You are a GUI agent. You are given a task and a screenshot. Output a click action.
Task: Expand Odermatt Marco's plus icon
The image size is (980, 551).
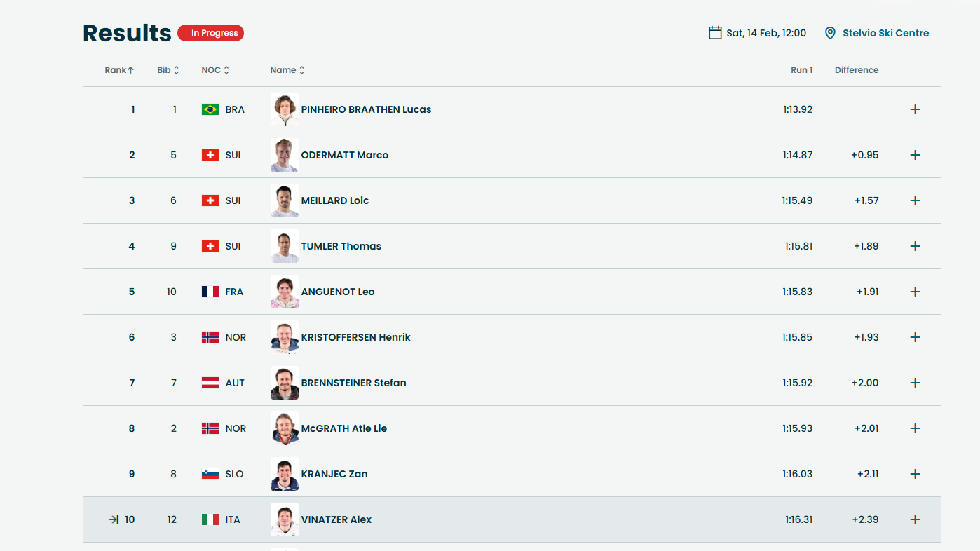click(915, 155)
